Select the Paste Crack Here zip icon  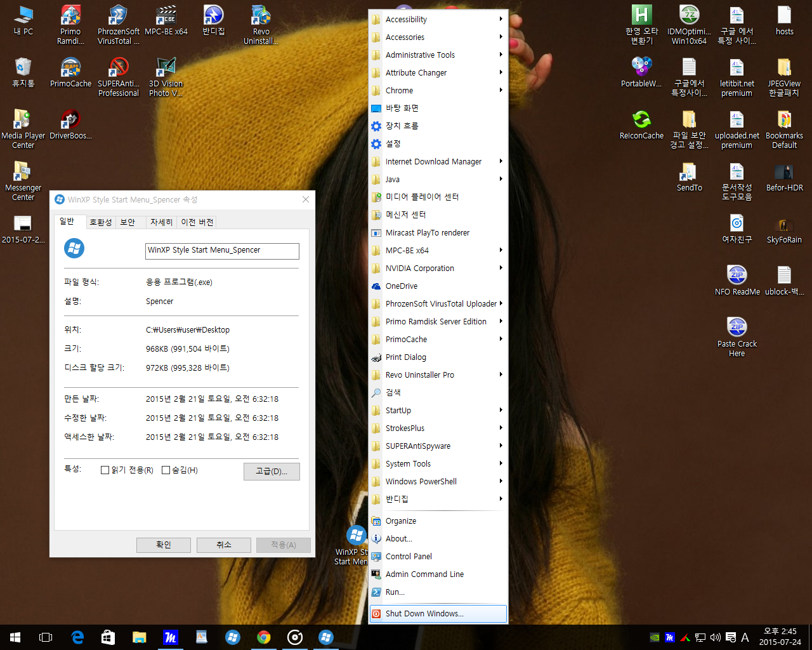(x=737, y=337)
